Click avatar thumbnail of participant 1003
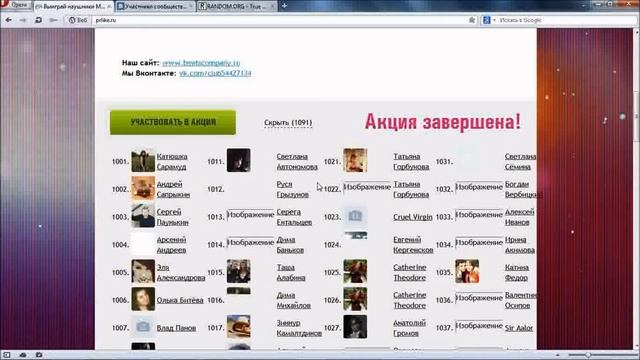 pos(143,216)
